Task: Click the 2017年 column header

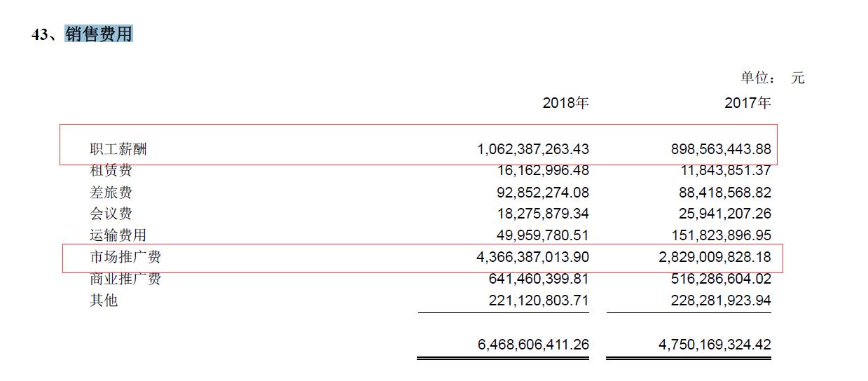Action: (748, 104)
